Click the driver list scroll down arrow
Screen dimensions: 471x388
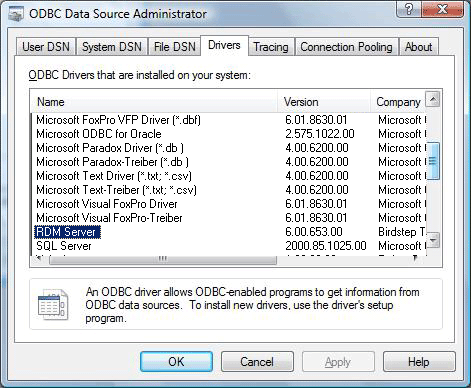pyautogui.click(x=433, y=240)
